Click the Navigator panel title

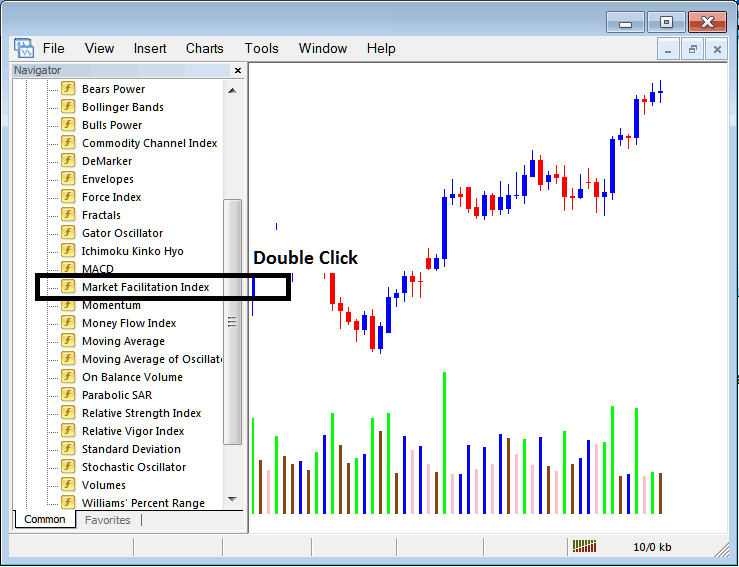pyautogui.click(x=37, y=70)
